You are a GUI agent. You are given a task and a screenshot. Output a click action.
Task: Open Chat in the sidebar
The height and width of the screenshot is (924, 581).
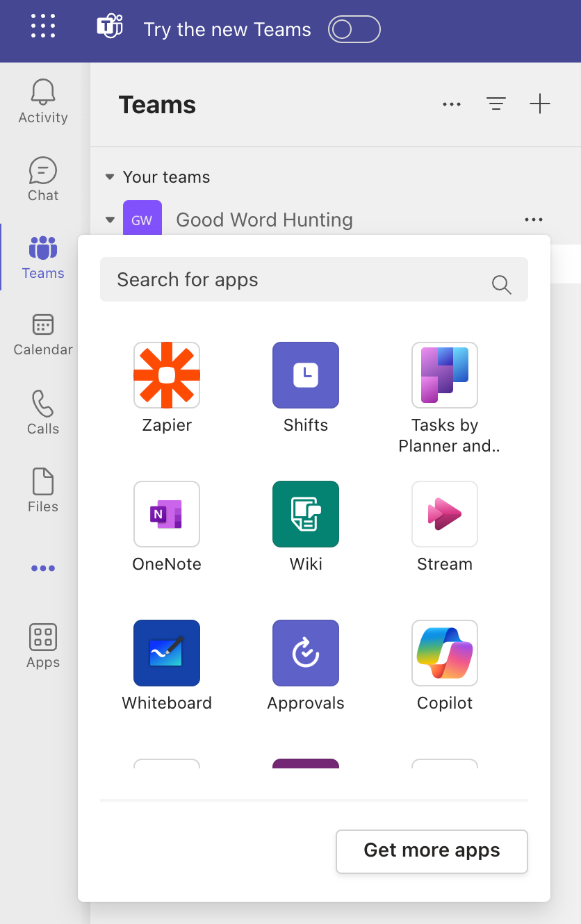point(43,179)
